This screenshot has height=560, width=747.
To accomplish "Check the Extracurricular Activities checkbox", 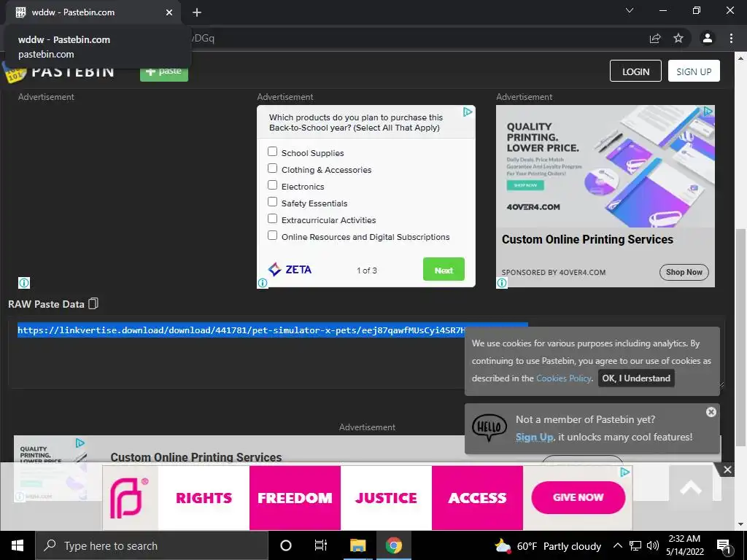I will point(273,218).
